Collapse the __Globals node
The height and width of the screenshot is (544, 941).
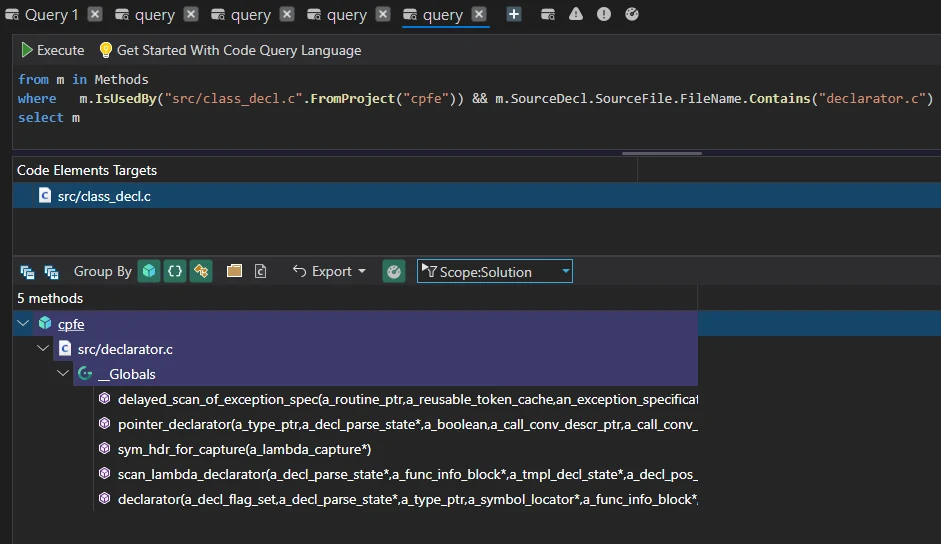point(63,373)
